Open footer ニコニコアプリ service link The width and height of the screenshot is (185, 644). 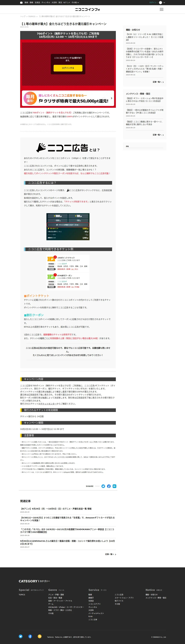(x=95, y=604)
